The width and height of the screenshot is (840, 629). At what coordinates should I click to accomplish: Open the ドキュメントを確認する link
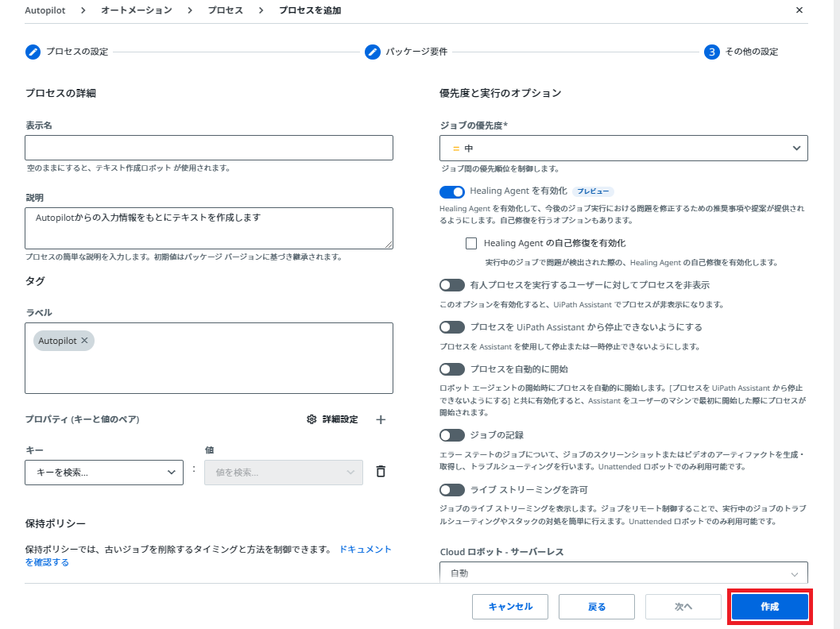[x=365, y=550]
